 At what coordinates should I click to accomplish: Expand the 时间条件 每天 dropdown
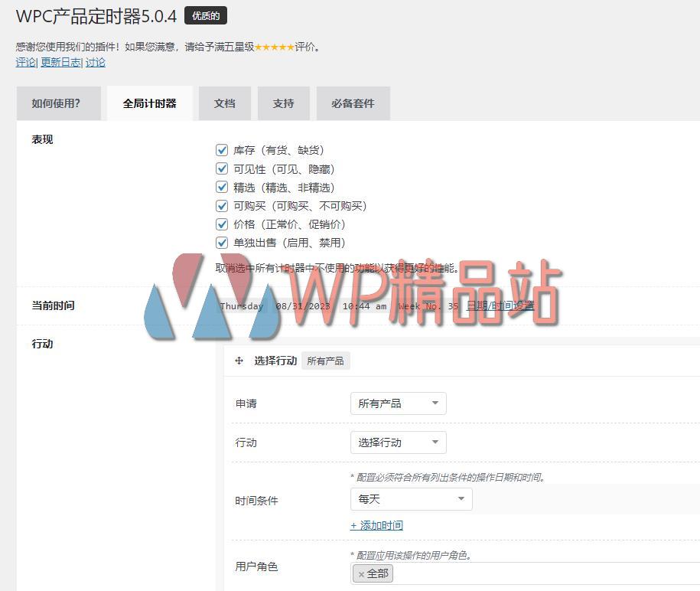411,499
